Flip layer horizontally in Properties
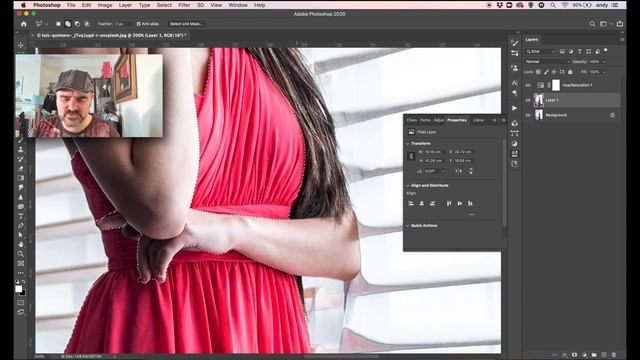 point(459,171)
